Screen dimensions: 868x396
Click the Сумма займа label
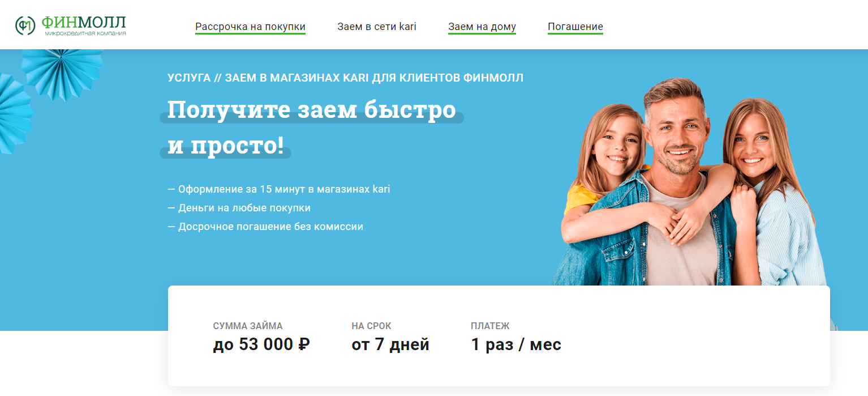[248, 326]
